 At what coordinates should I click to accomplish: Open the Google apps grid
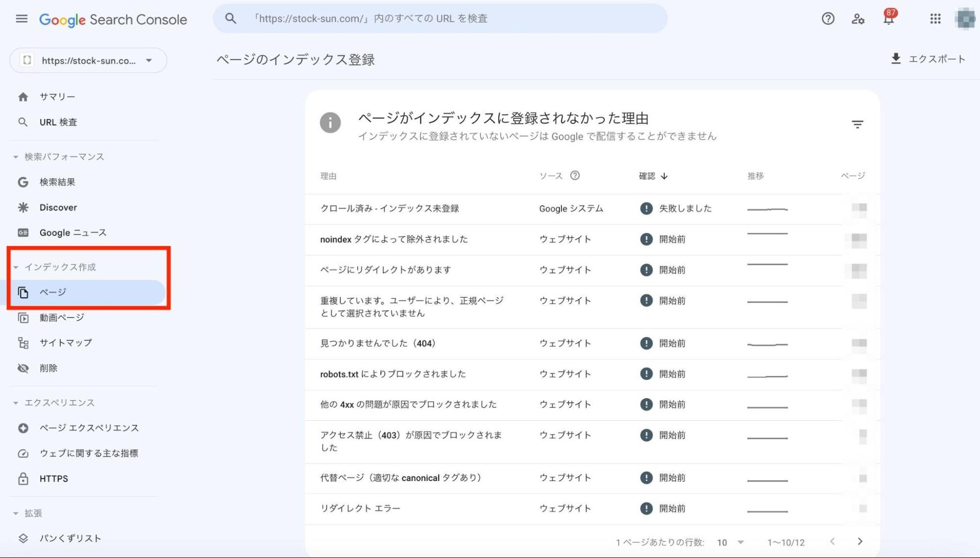[935, 18]
